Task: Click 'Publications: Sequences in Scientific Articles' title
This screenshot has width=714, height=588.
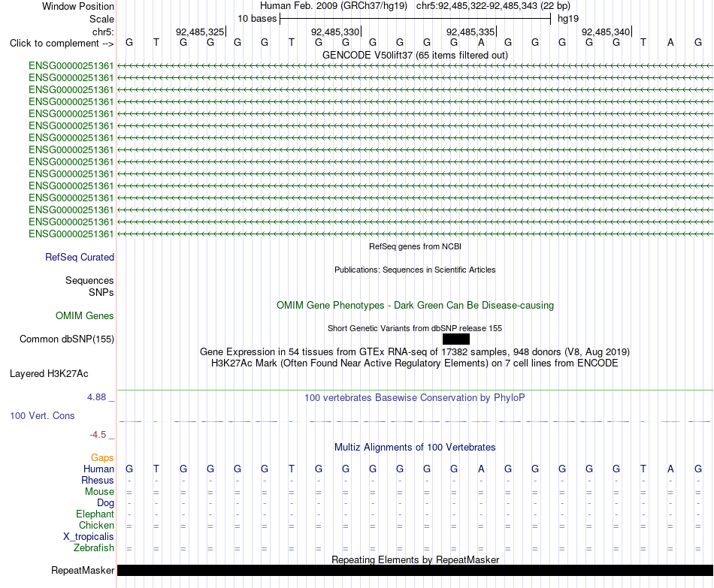Action: (x=415, y=270)
